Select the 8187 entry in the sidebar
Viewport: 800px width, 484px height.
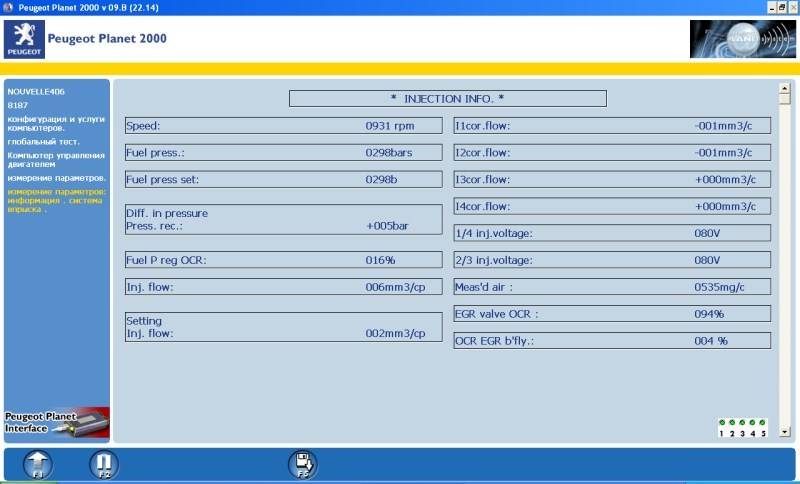[18, 105]
